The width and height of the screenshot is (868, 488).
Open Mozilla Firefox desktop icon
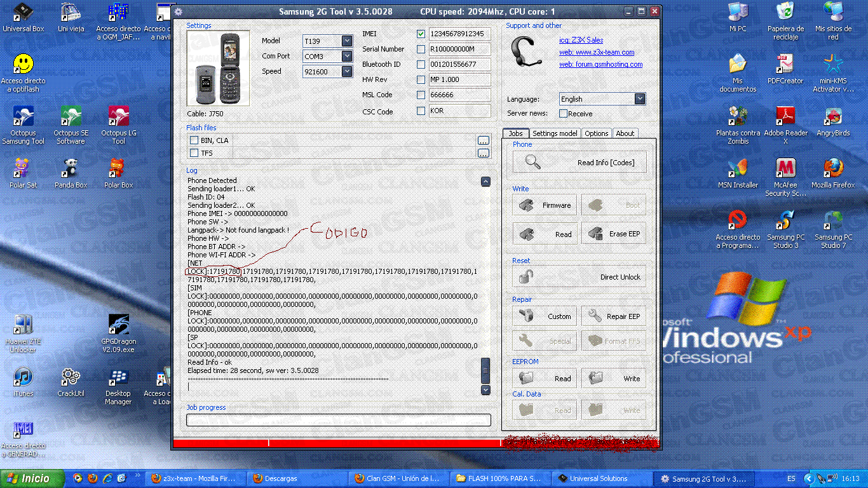tap(833, 173)
